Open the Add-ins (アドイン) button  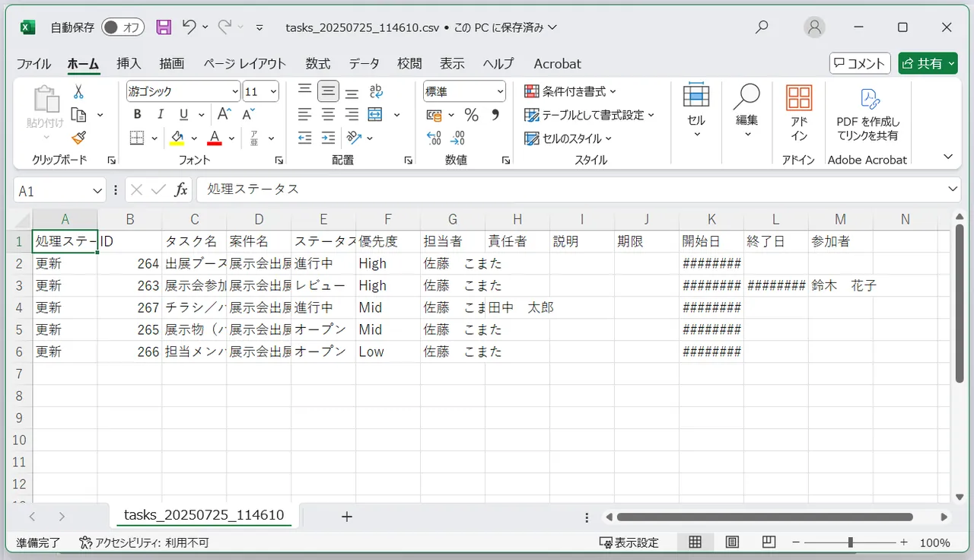(x=799, y=114)
